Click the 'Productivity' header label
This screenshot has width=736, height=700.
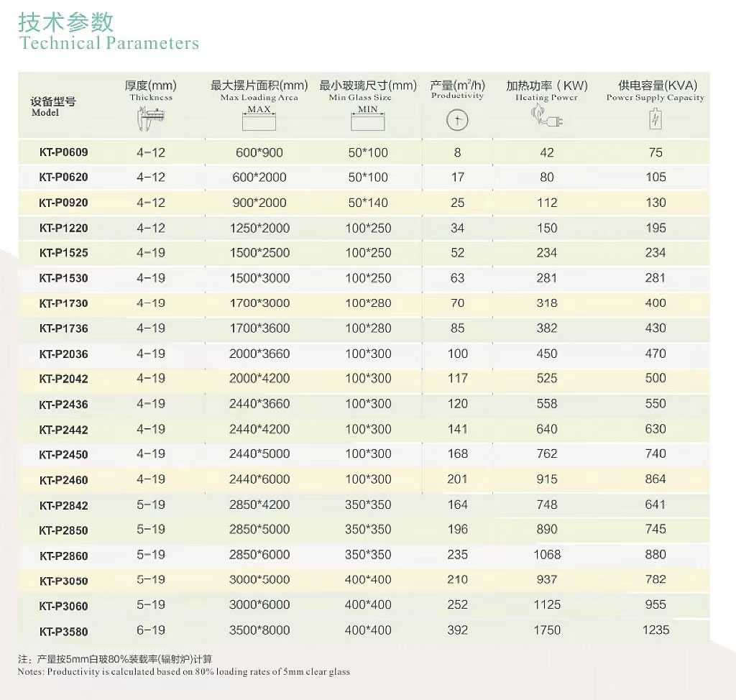(457, 96)
